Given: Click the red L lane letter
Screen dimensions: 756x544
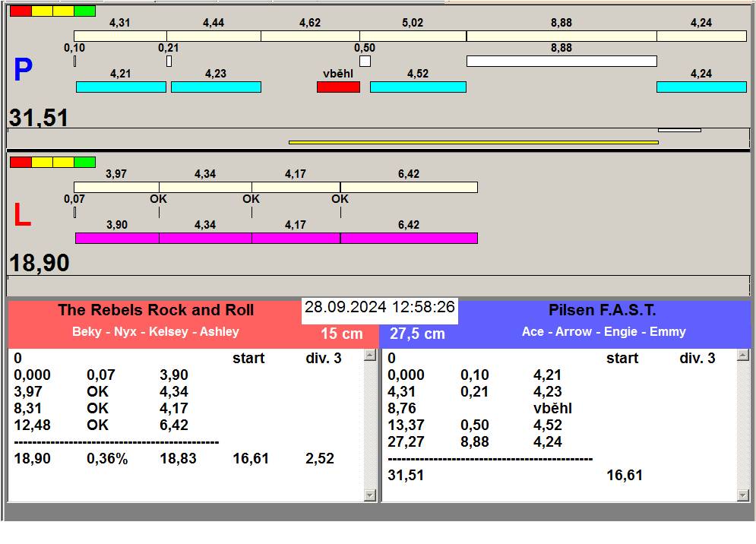Looking at the screenshot, I should pyautogui.click(x=23, y=216).
